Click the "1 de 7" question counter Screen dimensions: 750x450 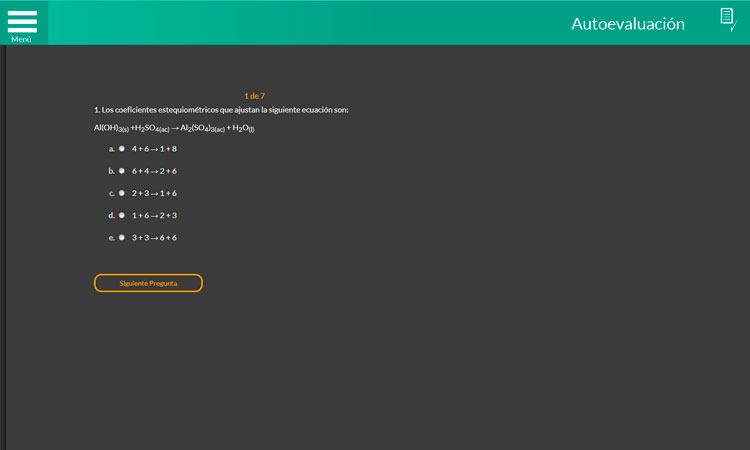pos(254,96)
